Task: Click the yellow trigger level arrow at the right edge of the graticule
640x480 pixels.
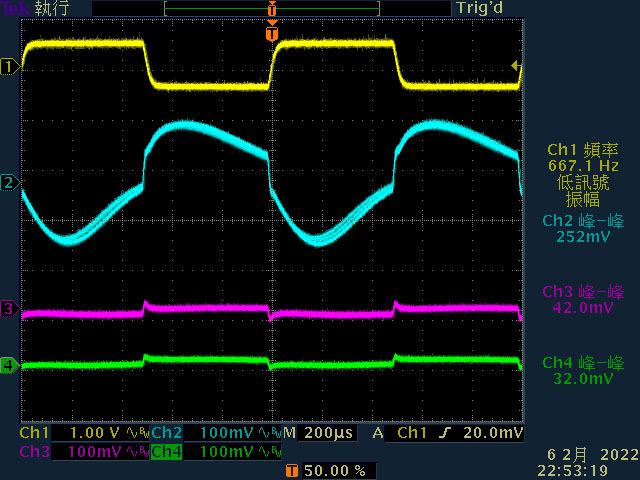Action: (x=516, y=66)
